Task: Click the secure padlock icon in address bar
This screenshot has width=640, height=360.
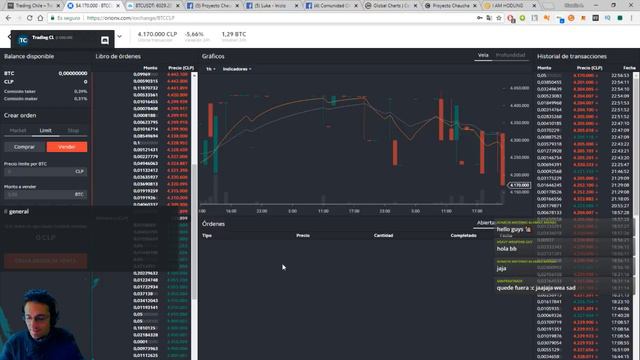Action: (x=53, y=18)
